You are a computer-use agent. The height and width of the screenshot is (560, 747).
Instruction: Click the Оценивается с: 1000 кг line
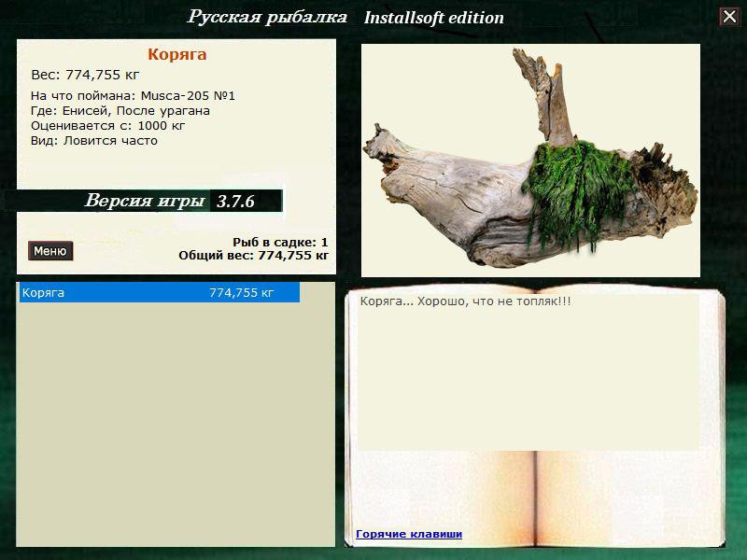pyautogui.click(x=107, y=126)
